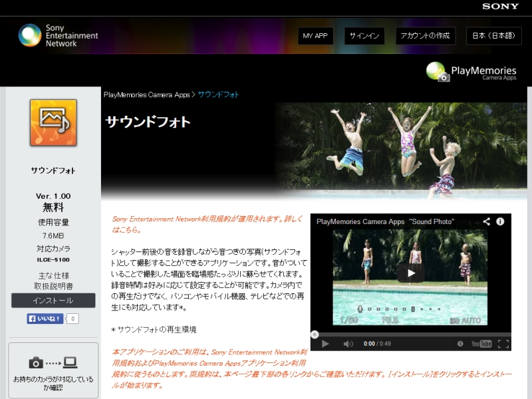Image resolution: width=532 pixels, height=399 pixels.
Task: Start the video with center play button
Action: coord(411,273)
